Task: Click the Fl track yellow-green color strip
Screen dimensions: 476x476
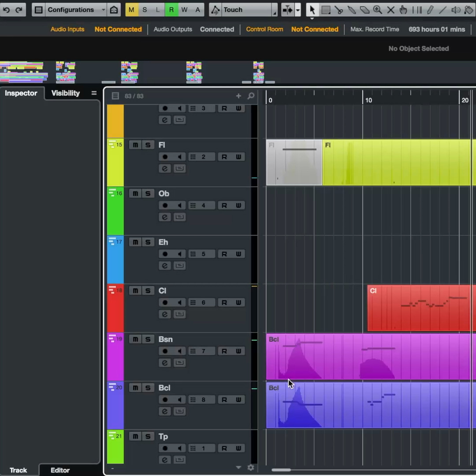Action: pyautogui.click(x=115, y=162)
